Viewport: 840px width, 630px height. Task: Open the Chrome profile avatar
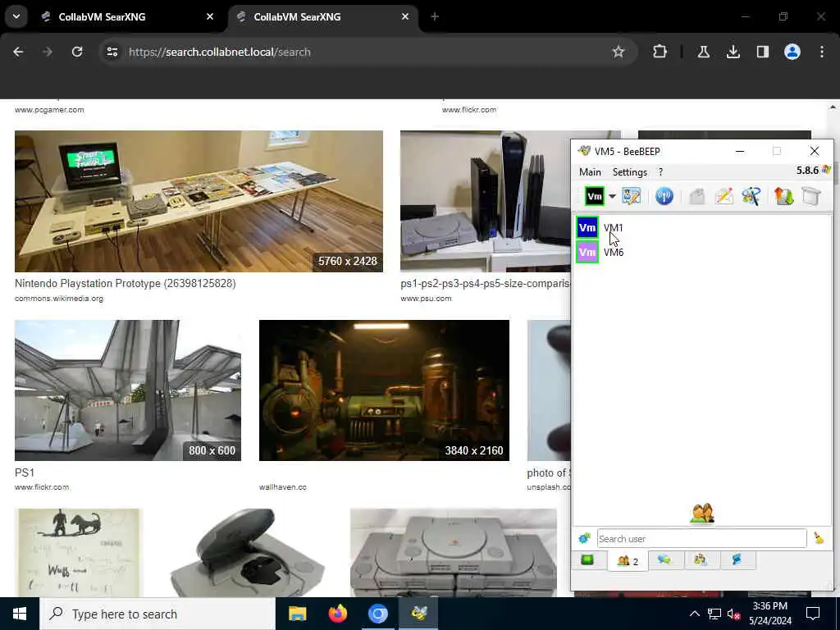click(x=792, y=52)
